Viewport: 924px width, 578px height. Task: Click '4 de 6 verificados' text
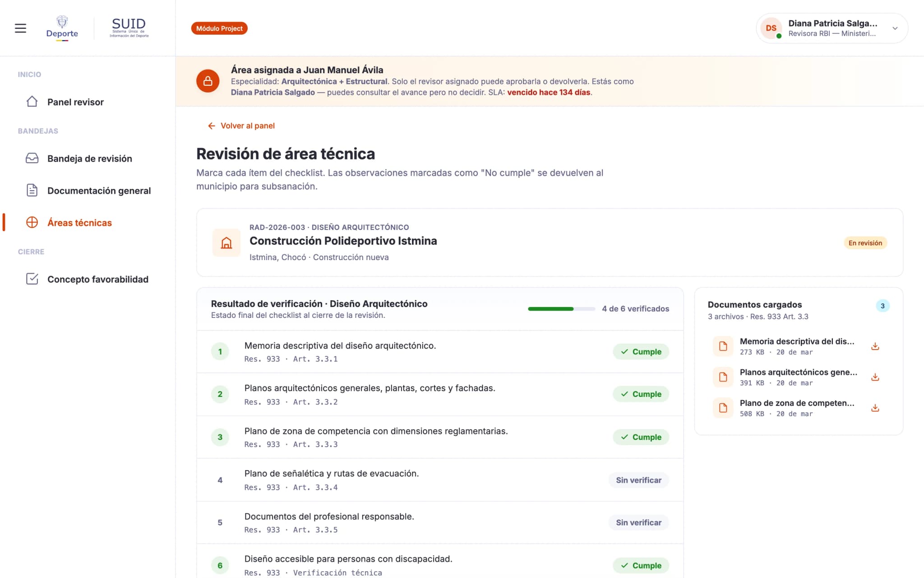click(x=635, y=308)
